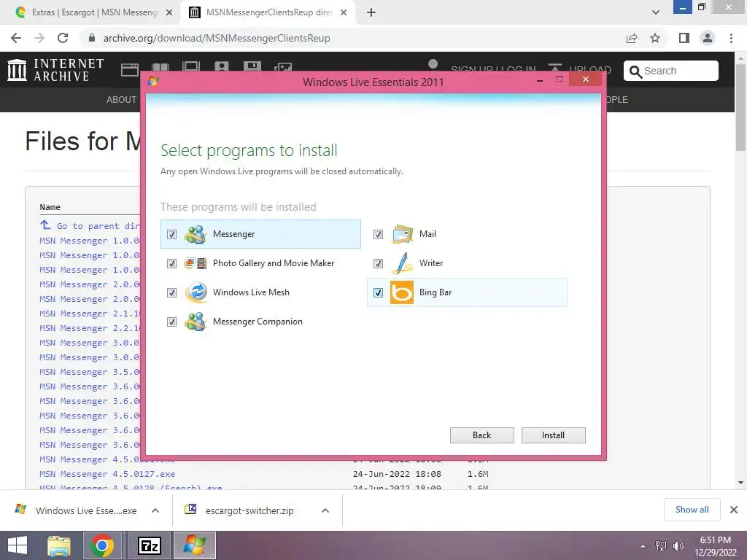The image size is (747, 560).
Task: Expand Windows Live Essentials download options
Action: tap(155, 510)
